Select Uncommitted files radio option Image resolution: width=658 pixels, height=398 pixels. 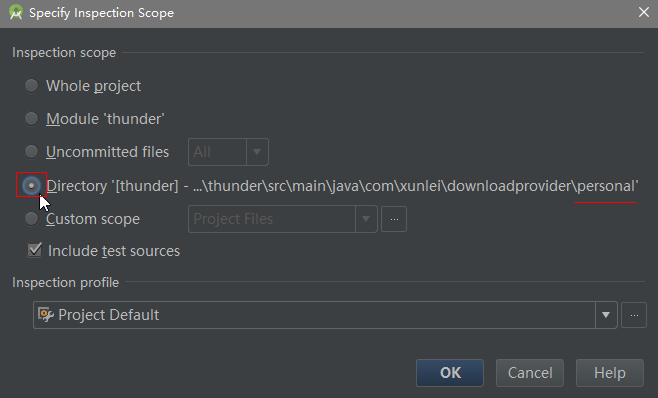[31, 152]
